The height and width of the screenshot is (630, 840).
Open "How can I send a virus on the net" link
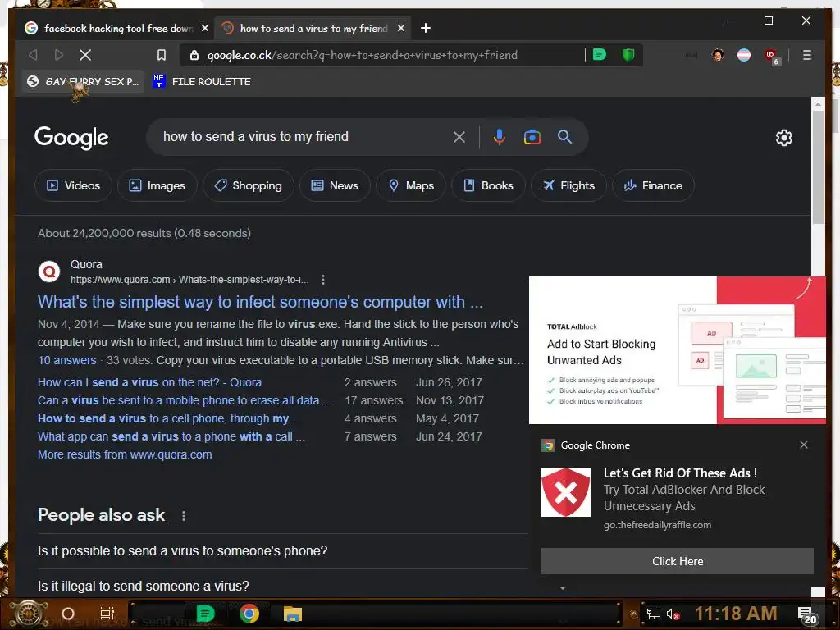(x=149, y=382)
